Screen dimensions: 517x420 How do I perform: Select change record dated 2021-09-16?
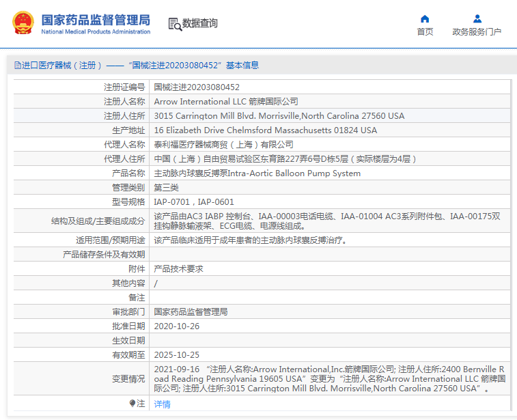pyautogui.click(x=330, y=378)
